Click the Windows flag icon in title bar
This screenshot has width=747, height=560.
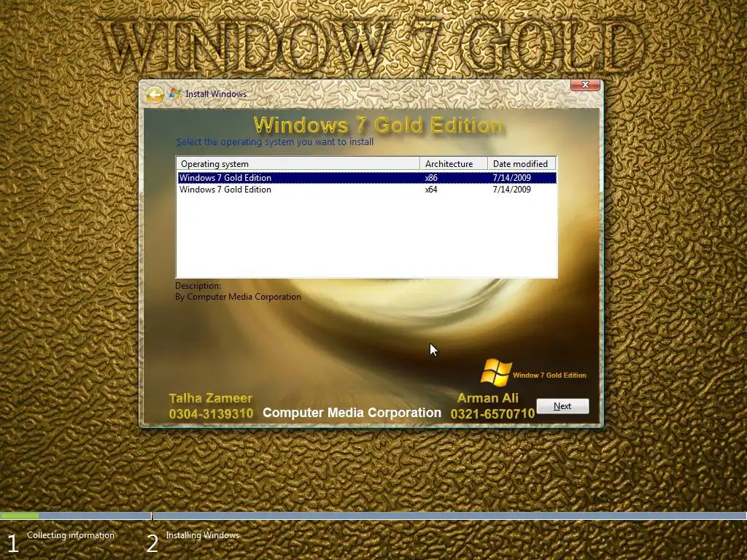(x=175, y=94)
